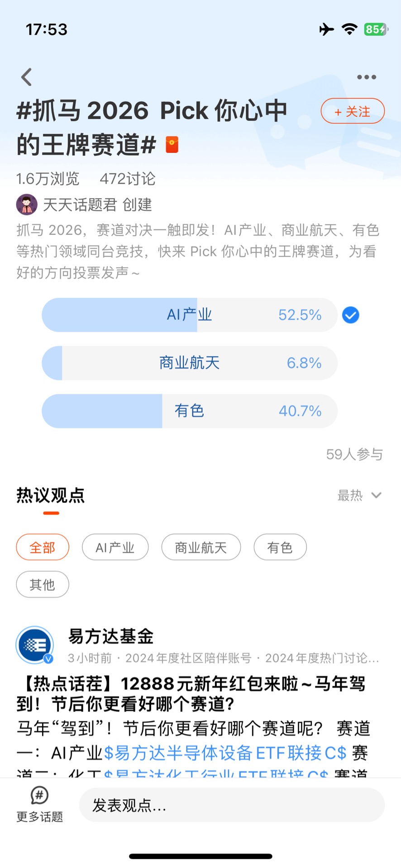Follow the topic with +关注 button

point(353,111)
